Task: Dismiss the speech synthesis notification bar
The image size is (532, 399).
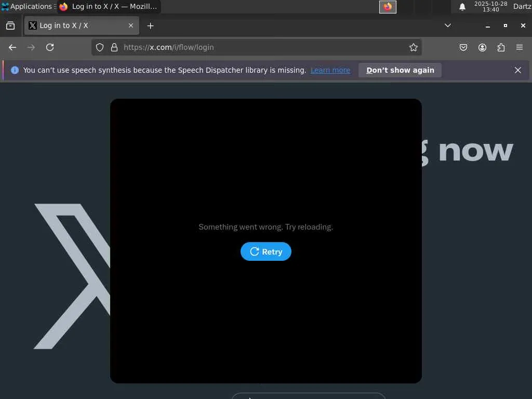Action: coord(518,70)
